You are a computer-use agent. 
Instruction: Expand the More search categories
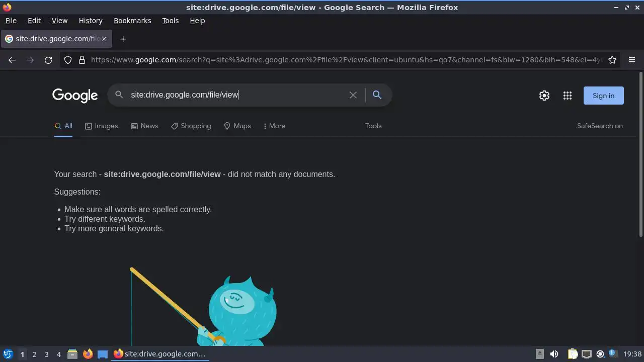coord(274,126)
